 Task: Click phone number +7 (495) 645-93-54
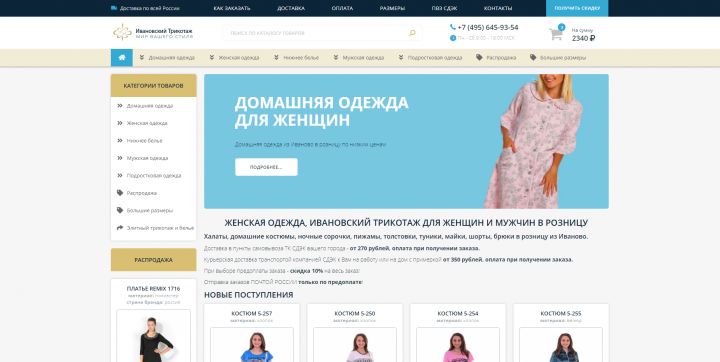(x=488, y=28)
